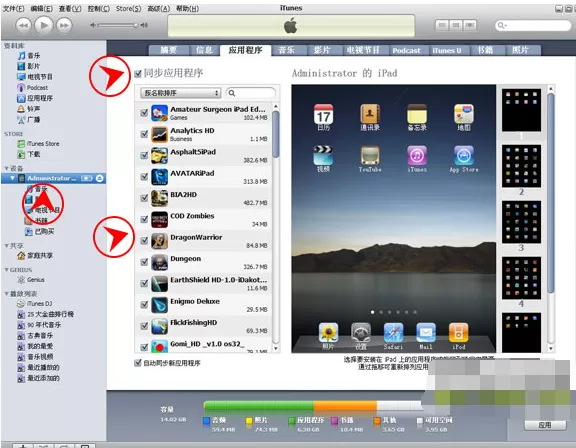The width and height of the screenshot is (576, 448).
Task: Tap the Safari icon in iPad dock
Action: click(393, 336)
